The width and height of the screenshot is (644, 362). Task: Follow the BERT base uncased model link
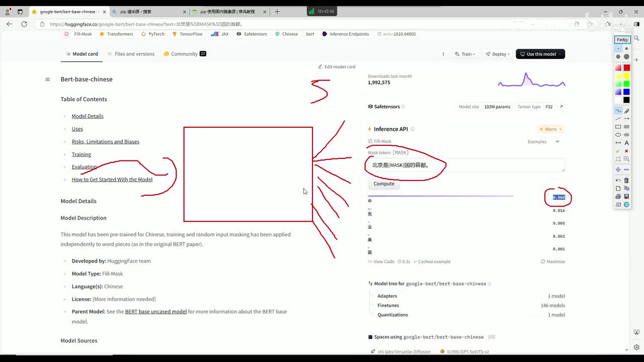point(156,312)
